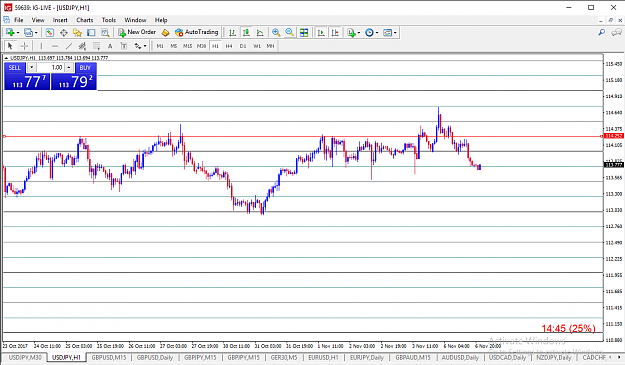
Task: Open the Periodicity clock dropdown
Action: pos(371,33)
